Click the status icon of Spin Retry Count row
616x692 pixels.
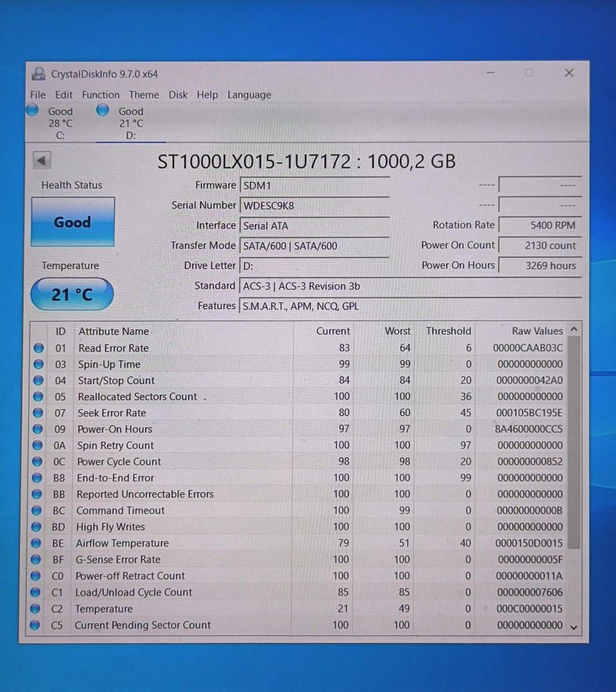coord(37,445)
